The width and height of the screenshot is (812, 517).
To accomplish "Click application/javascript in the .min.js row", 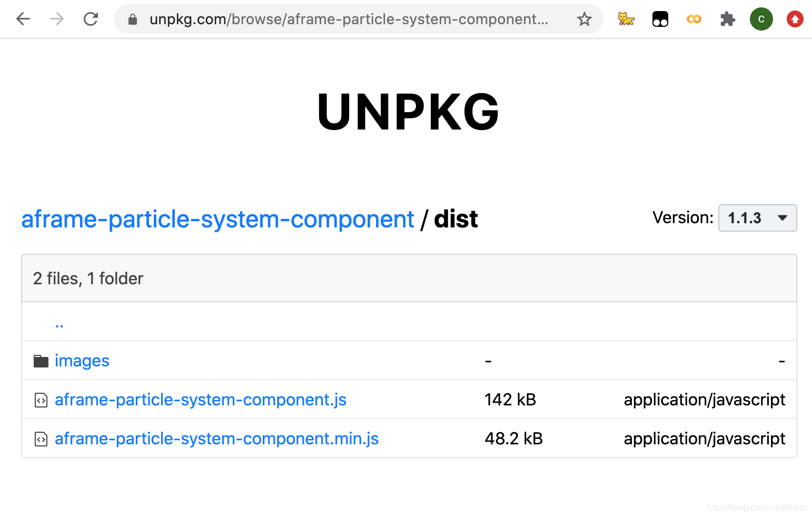I will coord(705,439).
